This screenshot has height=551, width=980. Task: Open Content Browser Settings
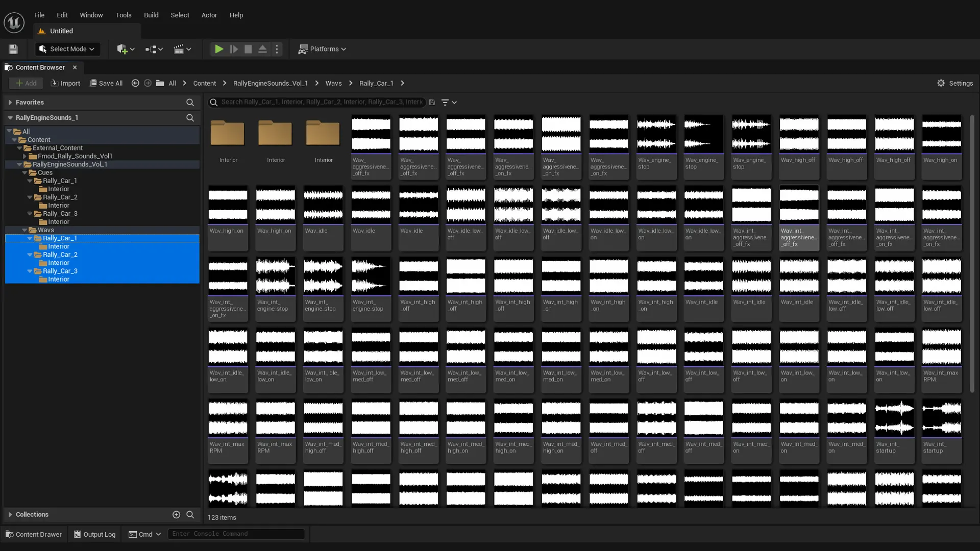955,83
